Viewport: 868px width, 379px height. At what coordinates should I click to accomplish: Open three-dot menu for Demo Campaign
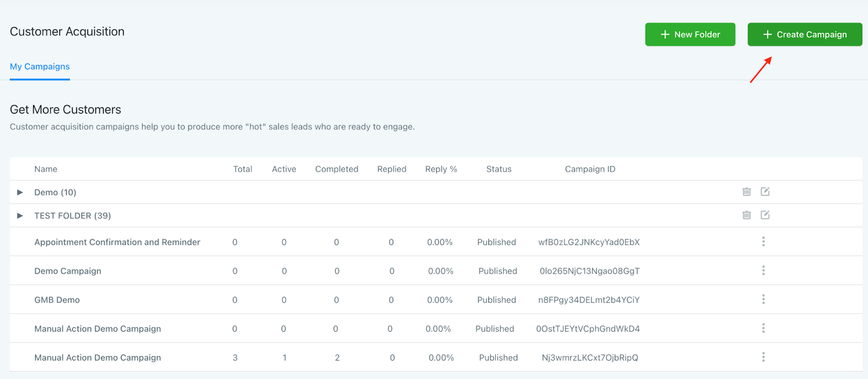pos(763,270)
